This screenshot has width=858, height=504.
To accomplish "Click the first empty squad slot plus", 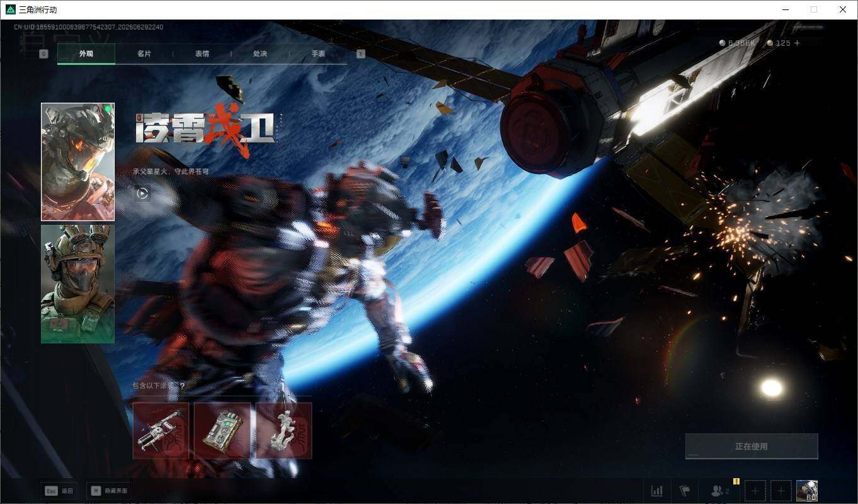I will point(755,491).
